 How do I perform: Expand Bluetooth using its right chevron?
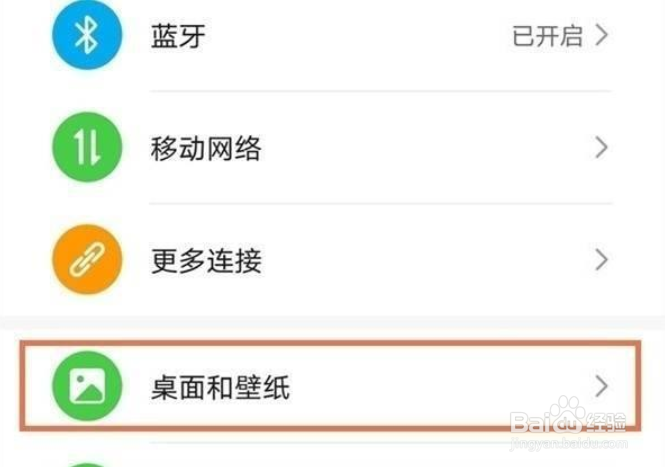coord(601,37)
